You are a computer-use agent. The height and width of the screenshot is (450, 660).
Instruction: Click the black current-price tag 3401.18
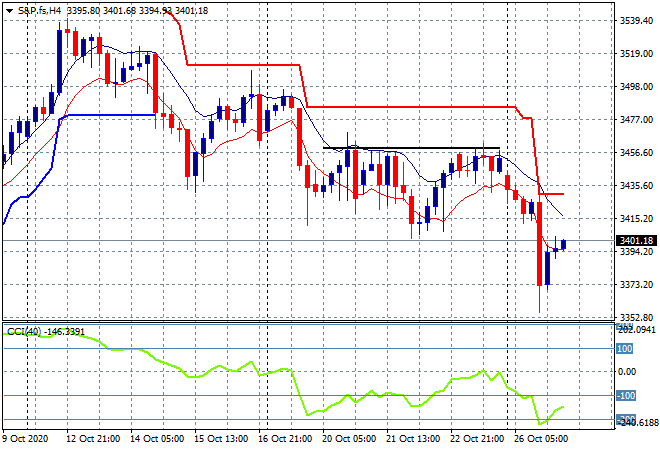[636, 241]
